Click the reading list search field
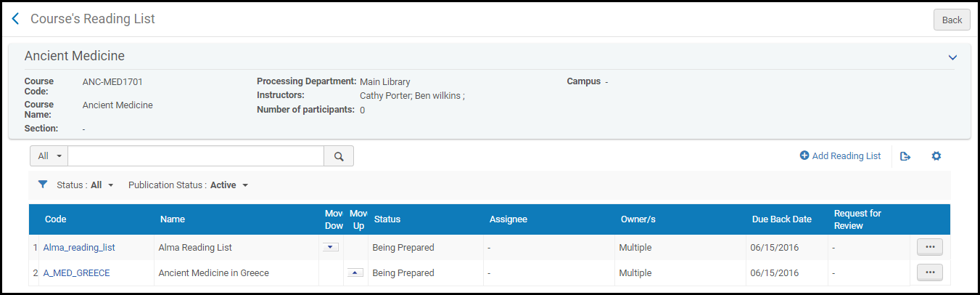 [196, 156]
